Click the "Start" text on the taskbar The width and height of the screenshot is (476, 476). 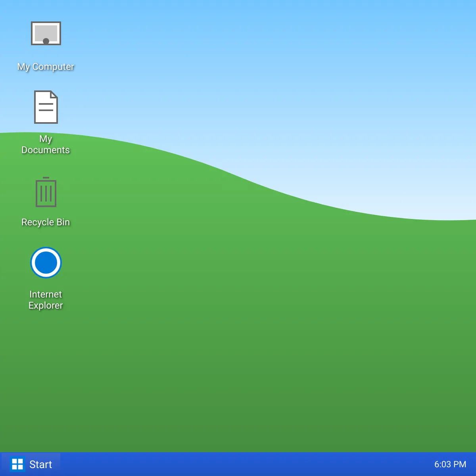[x=40, y=464]
